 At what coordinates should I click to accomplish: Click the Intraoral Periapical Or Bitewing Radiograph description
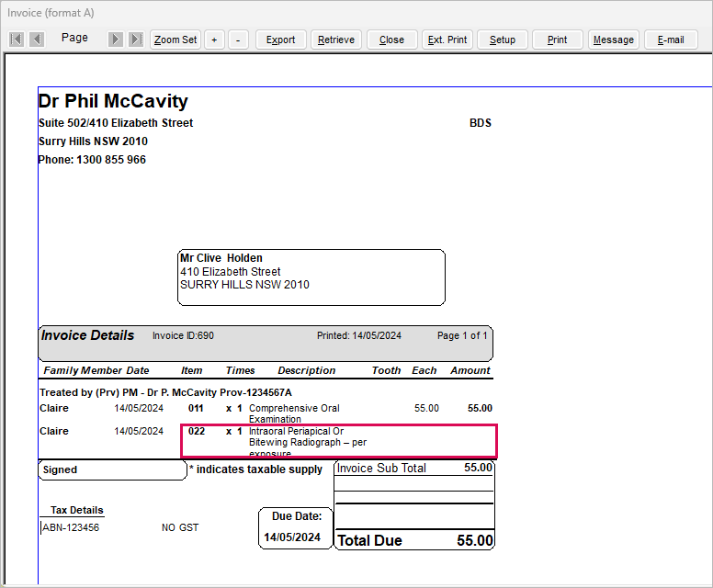tap(308, 442)
